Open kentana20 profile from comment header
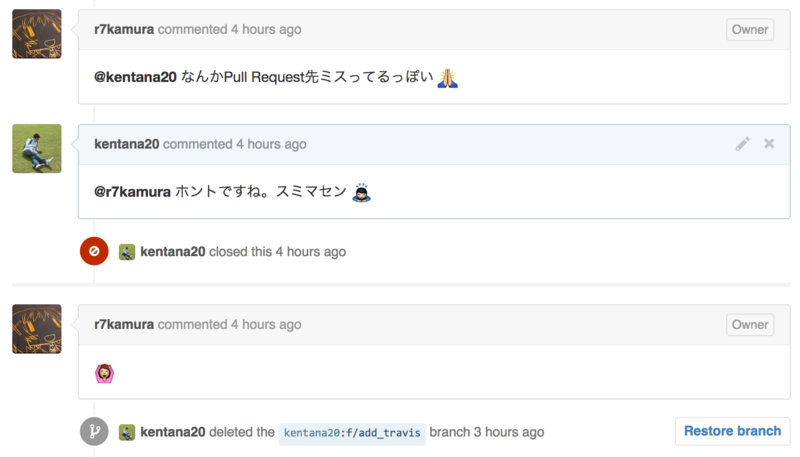Viewport: 800px width, 457px height. pos(126,144)
